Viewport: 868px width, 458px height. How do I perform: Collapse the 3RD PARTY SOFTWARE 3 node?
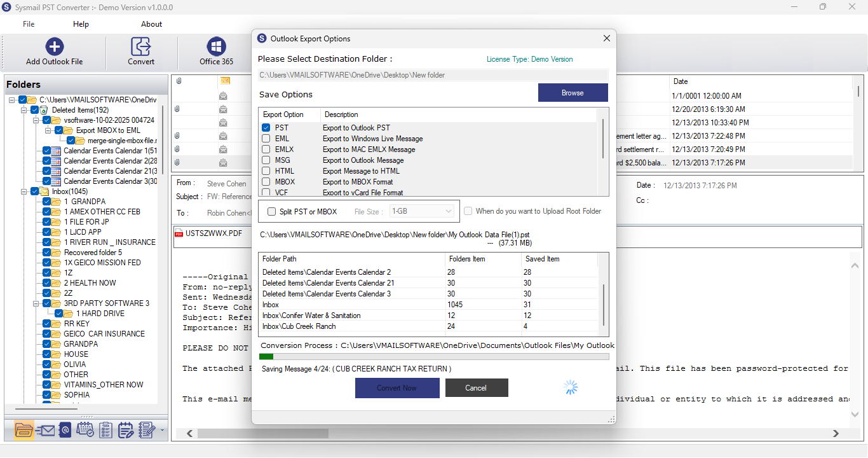click(x=36, y=303)
